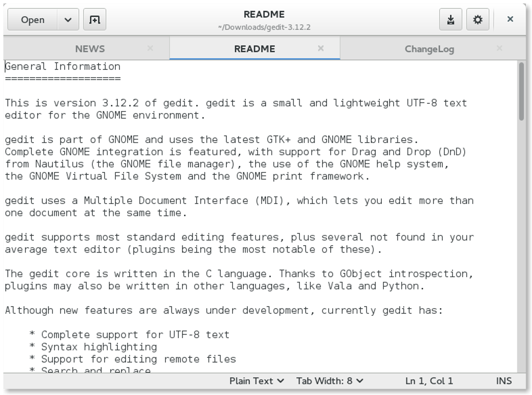Click the 'Syntax highlighting' list line

tap(99, 347)
